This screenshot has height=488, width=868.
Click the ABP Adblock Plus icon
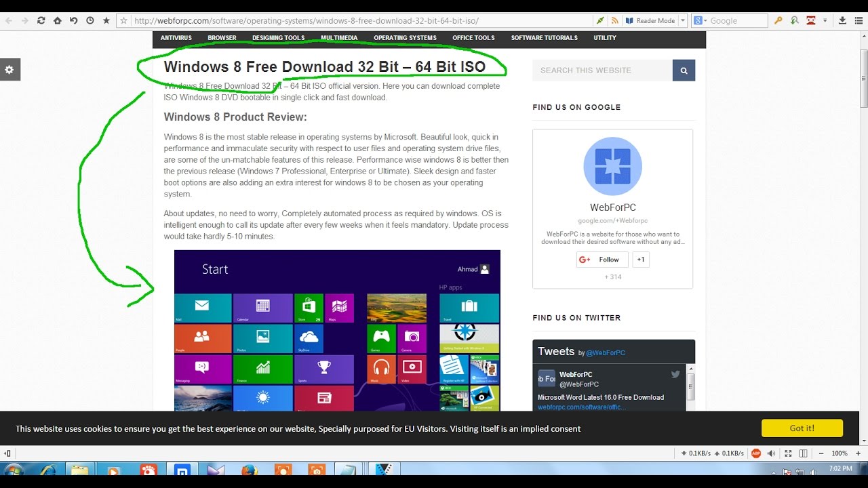(756, 453)
